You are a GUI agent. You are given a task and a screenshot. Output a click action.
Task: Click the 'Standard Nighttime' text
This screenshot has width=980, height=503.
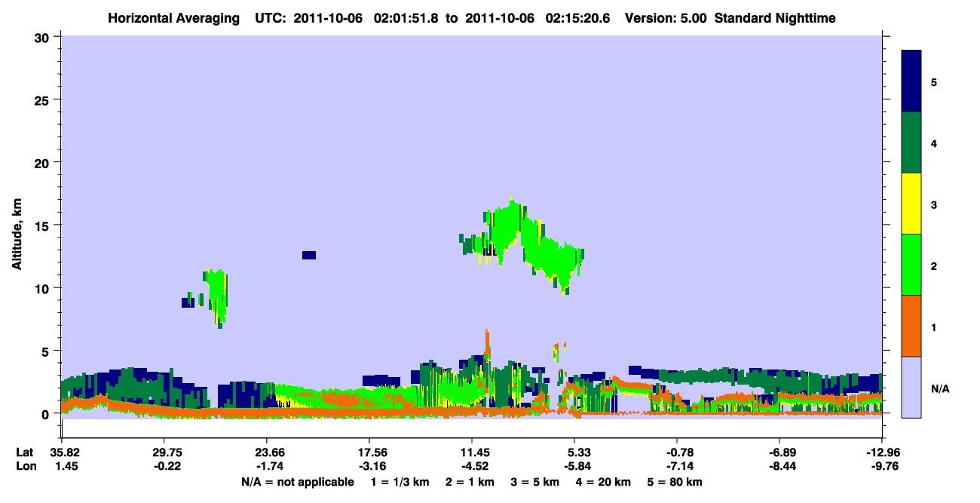(x=775, y=17)
